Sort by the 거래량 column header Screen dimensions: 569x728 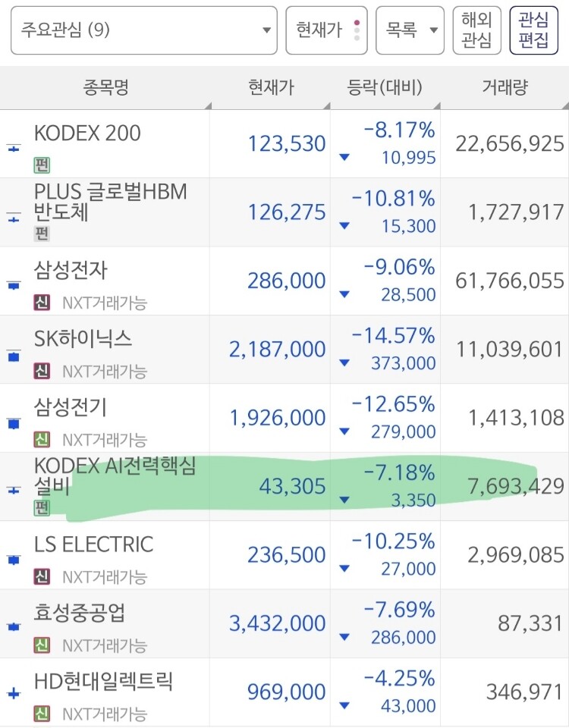[x=505, y=87]
